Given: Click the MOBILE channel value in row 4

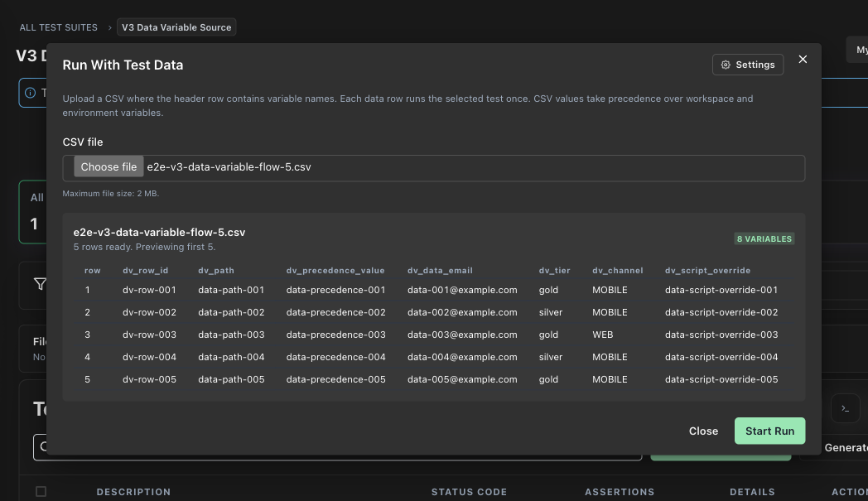Looking at the screenshot, I should coord(610,357).
